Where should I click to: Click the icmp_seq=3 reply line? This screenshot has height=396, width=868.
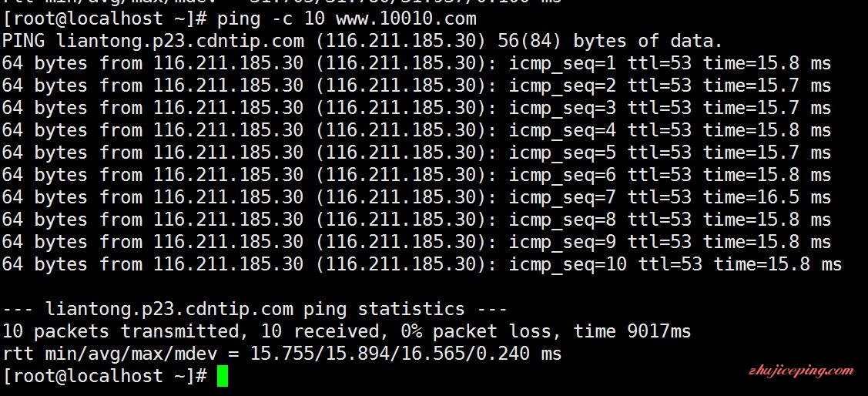[x=416, y=108]
